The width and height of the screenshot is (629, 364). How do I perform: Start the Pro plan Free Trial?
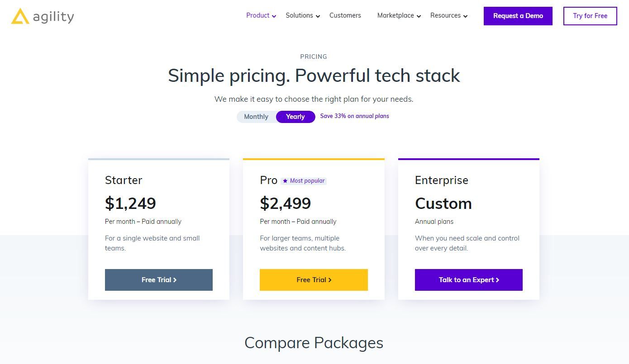tap(314, 280)
